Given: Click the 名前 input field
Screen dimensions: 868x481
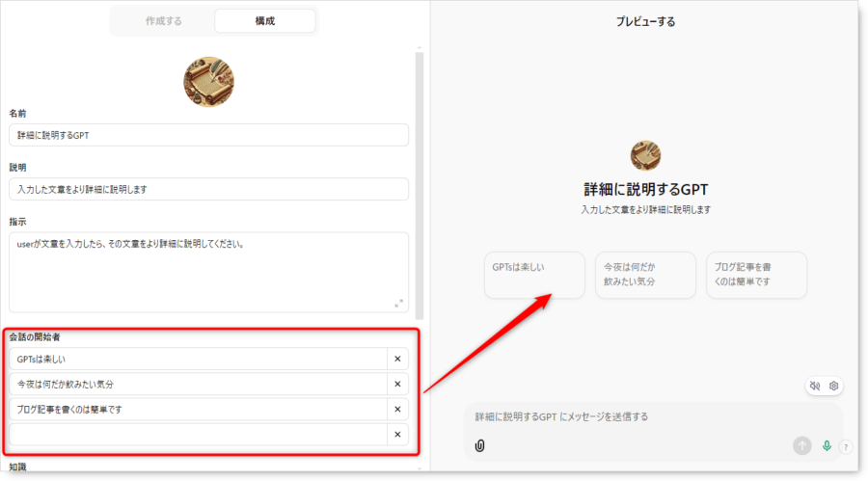Looking at the screenshot, I should [x=208, y=135].
